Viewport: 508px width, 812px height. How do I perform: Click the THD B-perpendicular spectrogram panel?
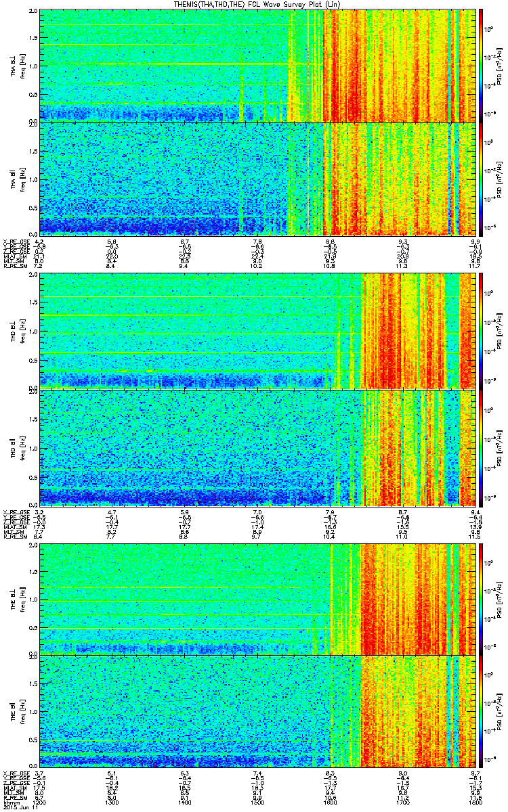[257, 331]
